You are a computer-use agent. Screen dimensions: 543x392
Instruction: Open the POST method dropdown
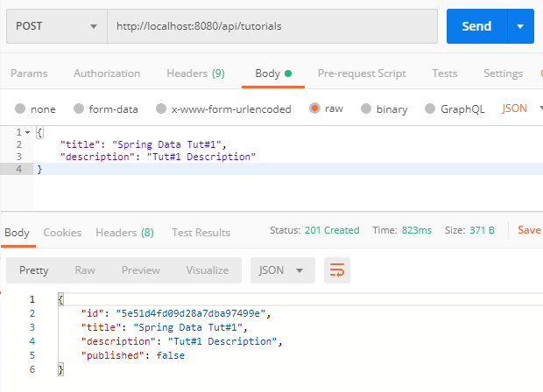pyautogui.click(x=57, y=26)
